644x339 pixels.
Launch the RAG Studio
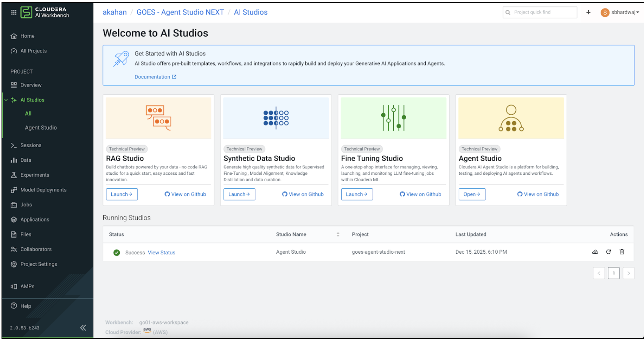pos(122,194)
